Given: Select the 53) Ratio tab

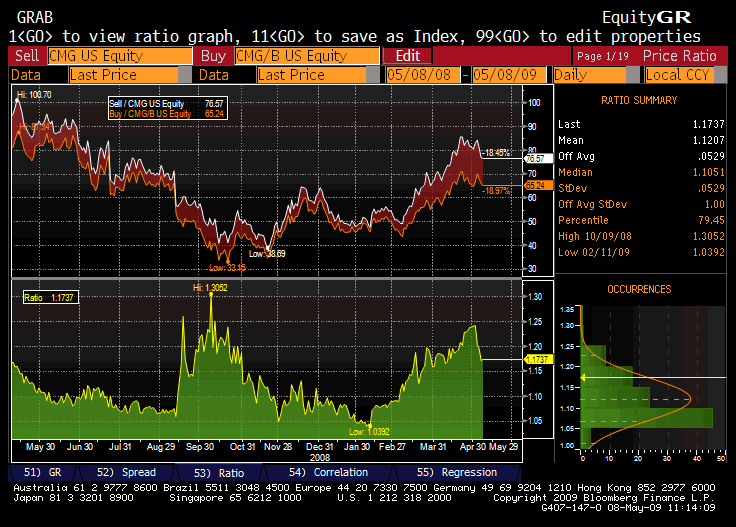Looking at the screenshot, I should (219, 473).
